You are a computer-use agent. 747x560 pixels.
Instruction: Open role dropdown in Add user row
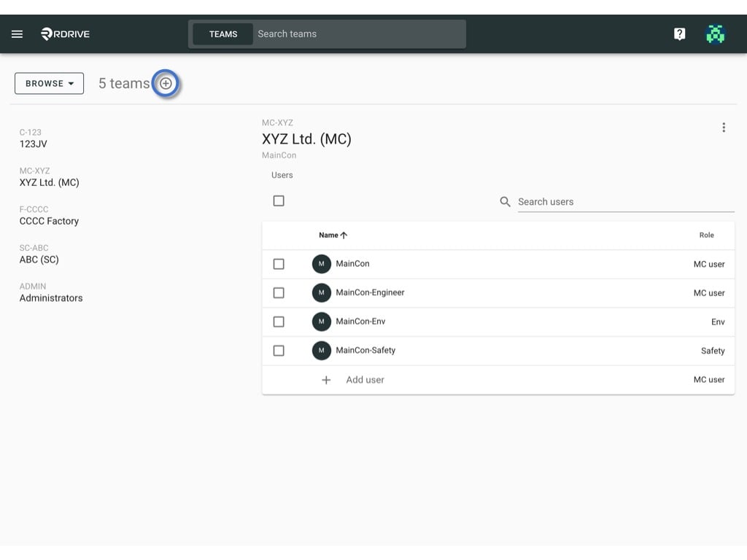(709, 379)
